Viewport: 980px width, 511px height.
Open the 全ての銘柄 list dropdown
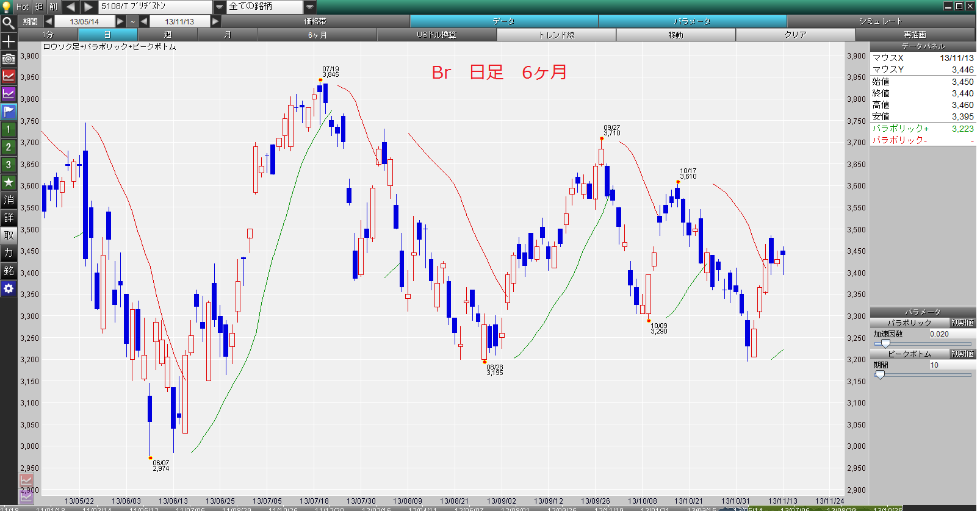tap(310, 7)
